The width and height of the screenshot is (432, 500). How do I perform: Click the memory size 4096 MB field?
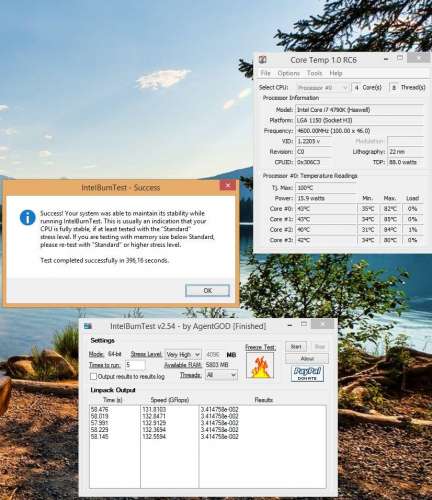click(213, 354)
